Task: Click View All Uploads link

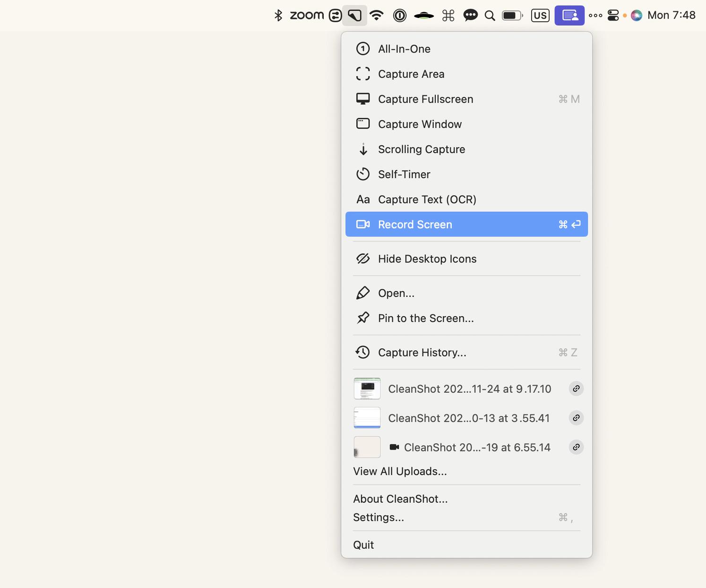Action: pyautogui.click(x=400, y=471)
